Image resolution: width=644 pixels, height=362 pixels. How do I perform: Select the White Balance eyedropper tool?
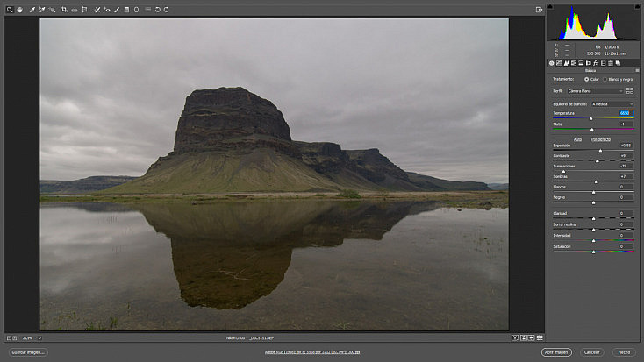(32, 10)
